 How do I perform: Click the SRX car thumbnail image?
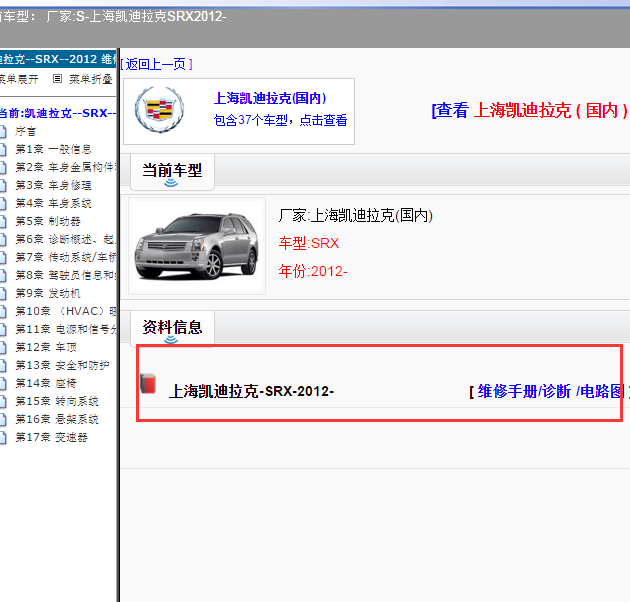coord(197,246)
